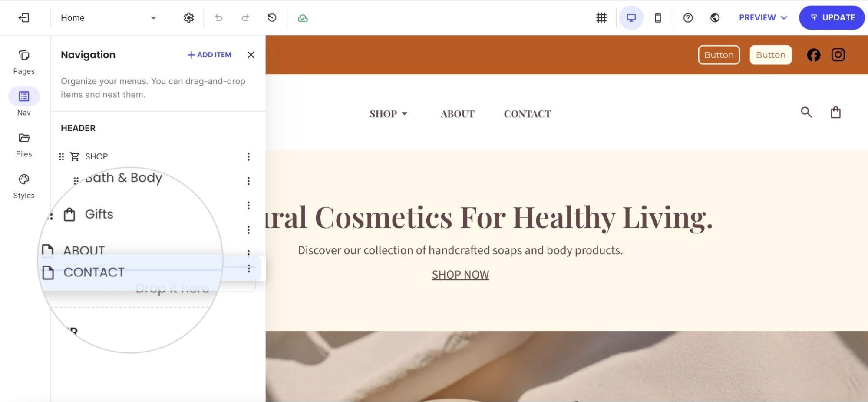The height and width of the screenshot is (402, 868).
Task: Click the site search magnifier icon
Action: point(806,112)
